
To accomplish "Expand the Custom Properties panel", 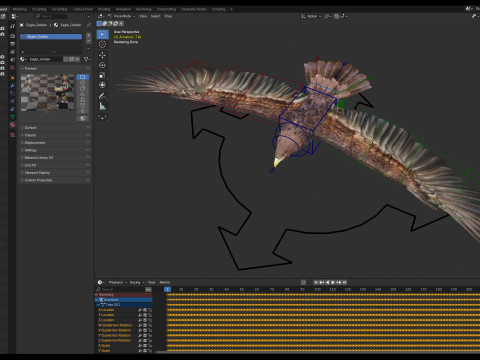I will pos(55,180).
